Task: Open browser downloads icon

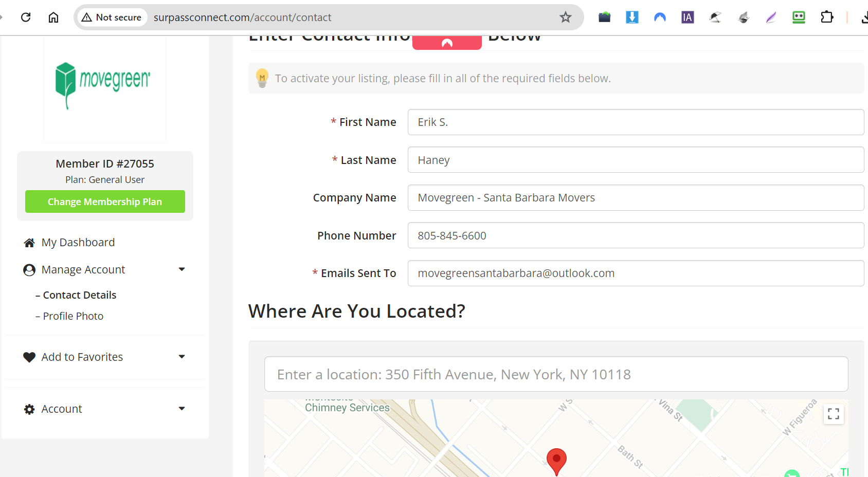Action: 864,17
